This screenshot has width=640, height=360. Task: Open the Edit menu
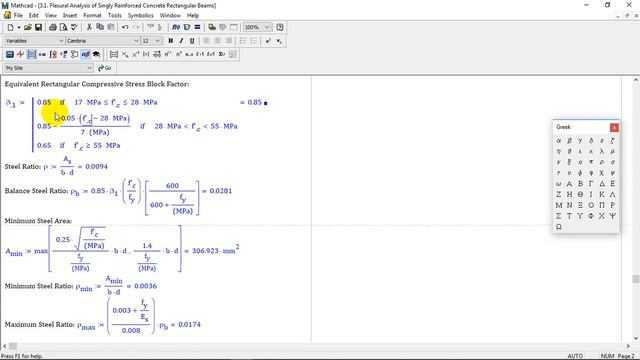[33, 16]
